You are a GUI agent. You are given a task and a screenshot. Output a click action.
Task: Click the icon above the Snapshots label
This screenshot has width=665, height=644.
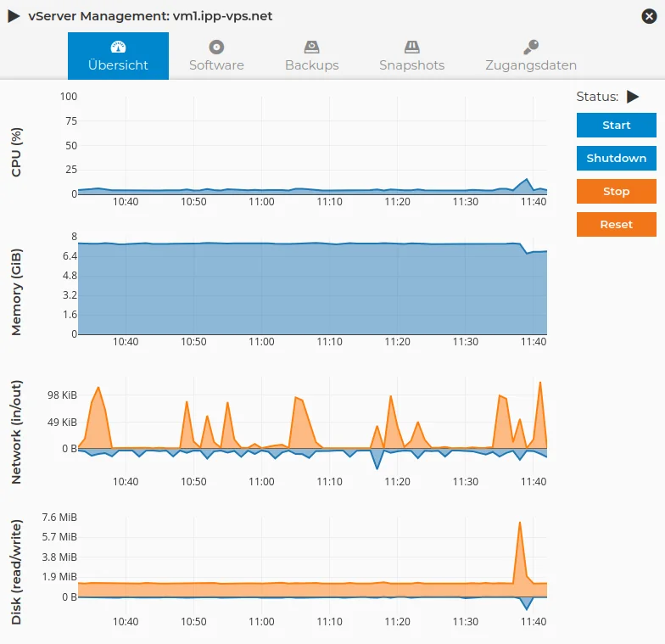click(x=411, y=48)
